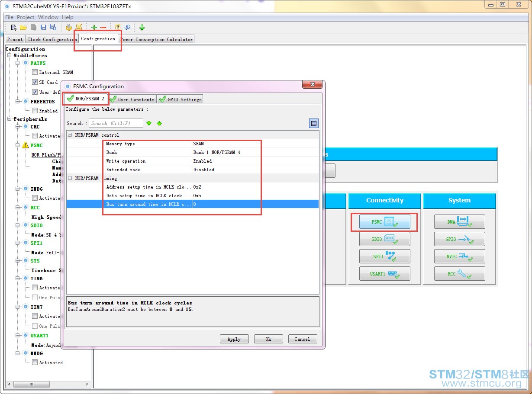The width and height of the screenshot is (532, 394).
Task: Switch to the Clock Configuration tab
Action: [52, 39]
